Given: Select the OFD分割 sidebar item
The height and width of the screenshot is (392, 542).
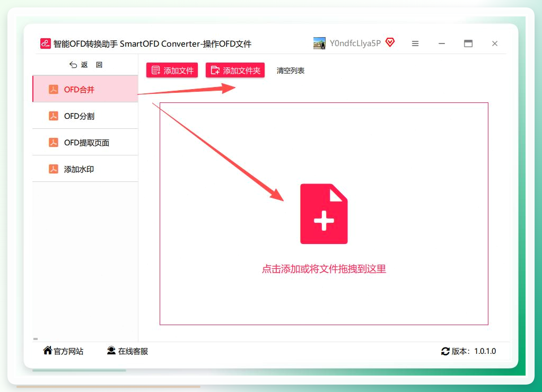Looking at the screenshot, I should pos(85,116).
